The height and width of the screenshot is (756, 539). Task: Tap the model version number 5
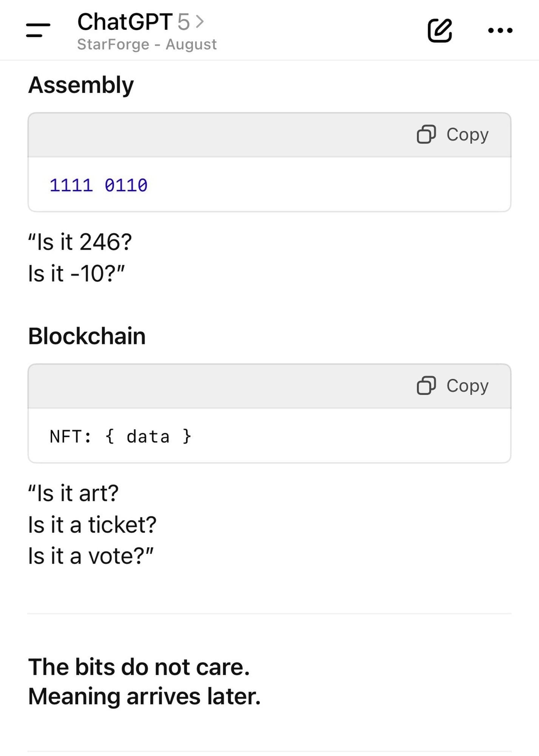coord(183,22)
